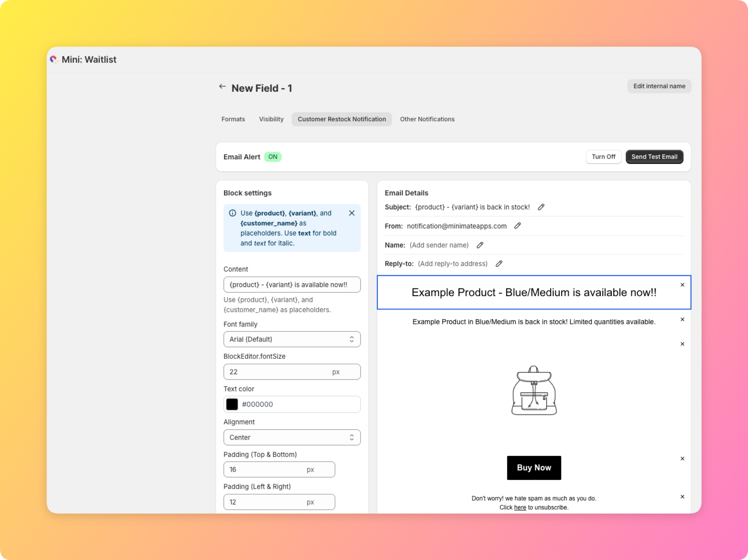Image resolution: width=748 pixels, height=560 pixels.
Task: Click the Padding Left & Right field
Action: point(279,502)
